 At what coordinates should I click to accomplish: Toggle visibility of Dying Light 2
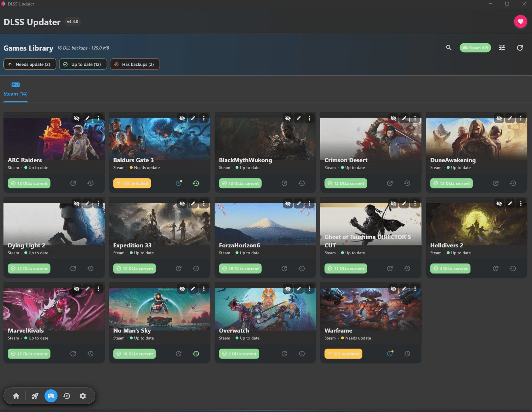pyautogui.click(x=76, y=203)
